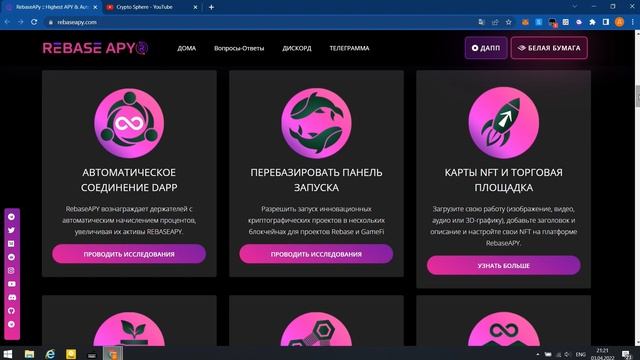The image size is (640, 360).
Task: Open the orange profile avatar
Action: (x=619, y=22)
